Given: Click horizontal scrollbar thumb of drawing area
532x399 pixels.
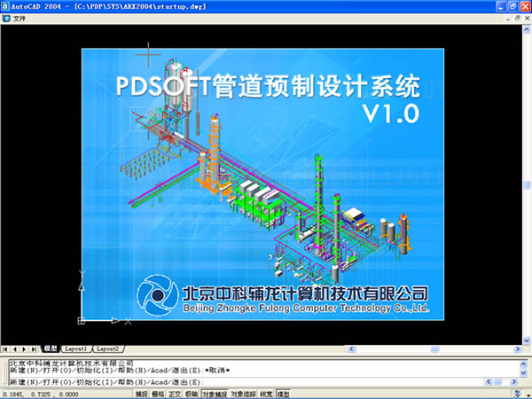Looking at the screenshot, I should click(435, 348).
